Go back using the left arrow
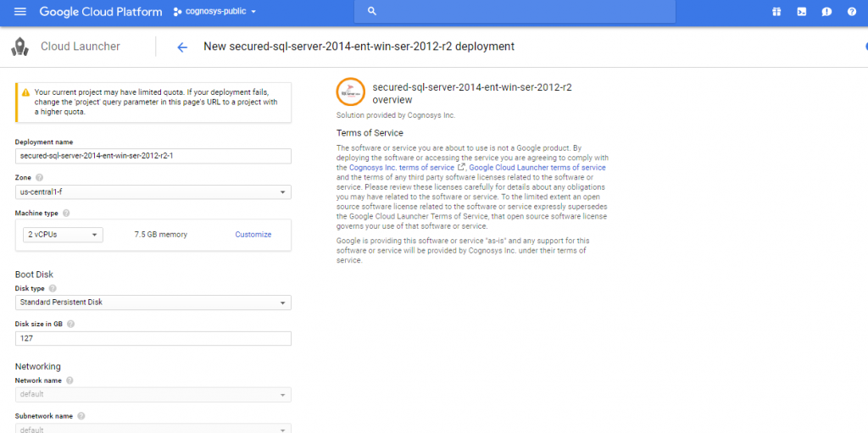 [182, 47]
